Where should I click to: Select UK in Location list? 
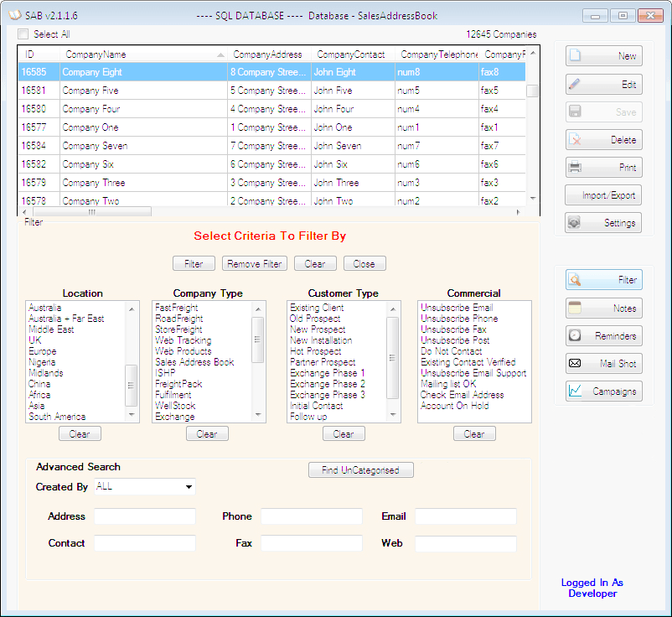point(35,340)
